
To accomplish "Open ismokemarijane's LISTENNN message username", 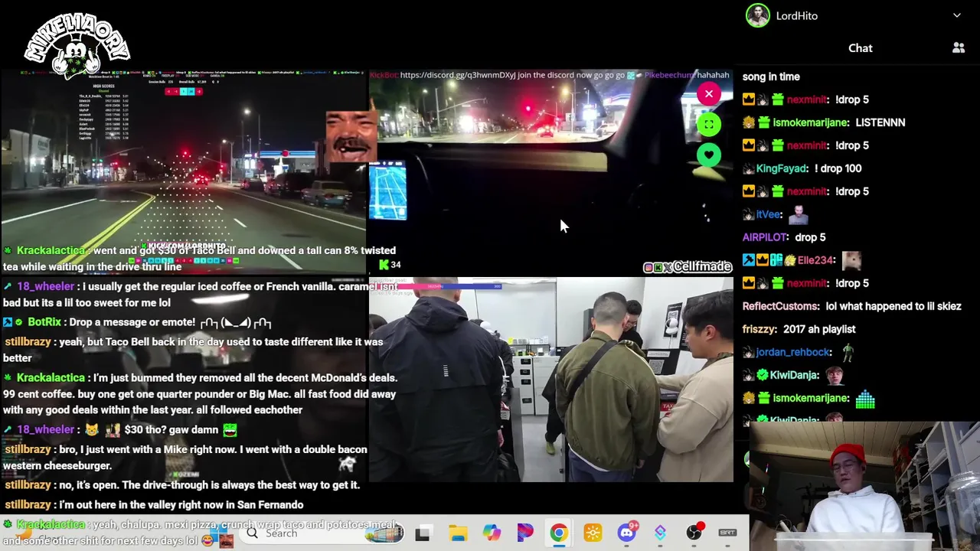I will coord(810,122).
